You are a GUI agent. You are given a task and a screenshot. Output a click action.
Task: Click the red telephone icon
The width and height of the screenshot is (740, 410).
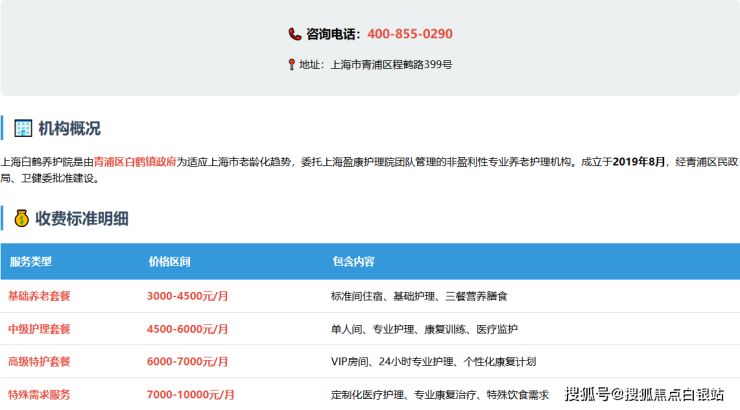pos(295,34)
